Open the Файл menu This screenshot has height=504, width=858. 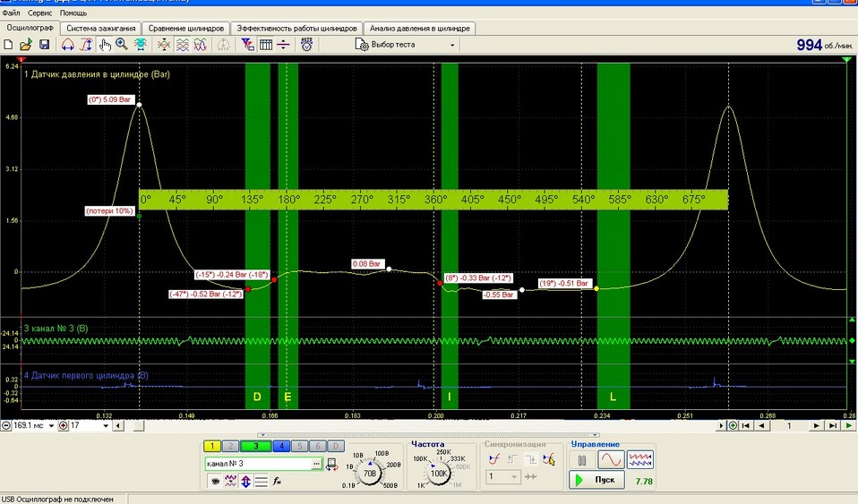coord(11,13)
